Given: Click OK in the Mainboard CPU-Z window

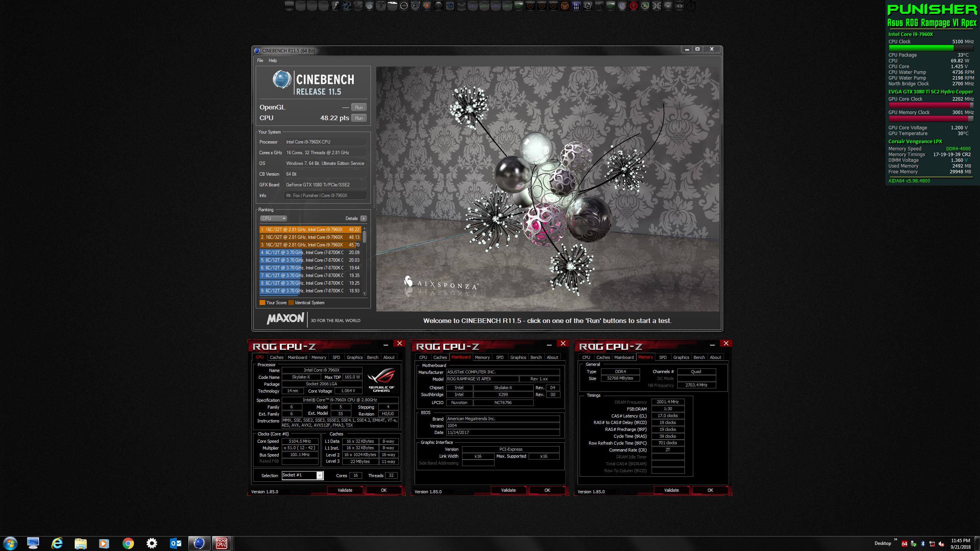Looking at the screenshot, I should pos(547,490).
